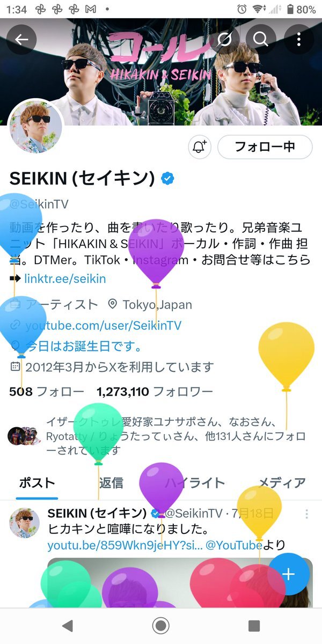Open the linktr.ee/seikin link
The image size is (322, 644).
(65, 279)
